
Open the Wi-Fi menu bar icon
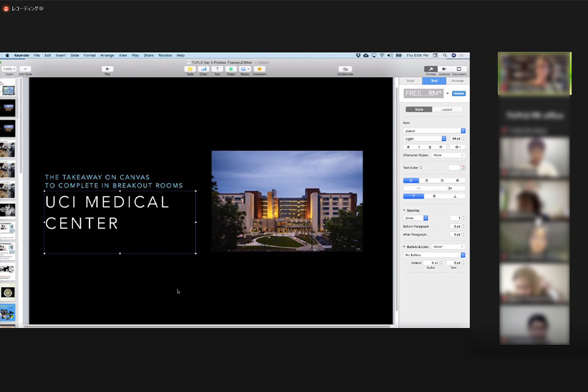click(382, 55)
